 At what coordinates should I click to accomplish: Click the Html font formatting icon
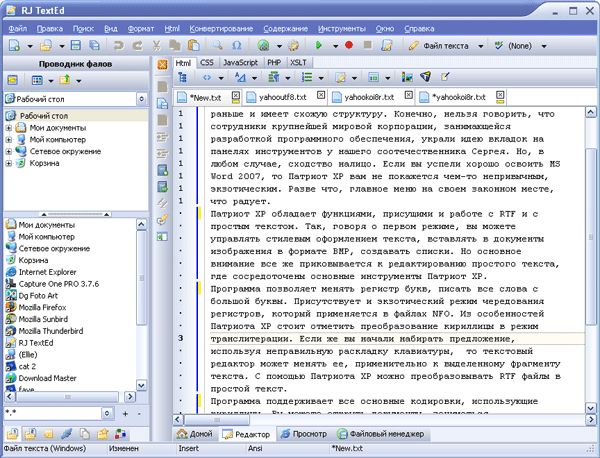point(240,78)
